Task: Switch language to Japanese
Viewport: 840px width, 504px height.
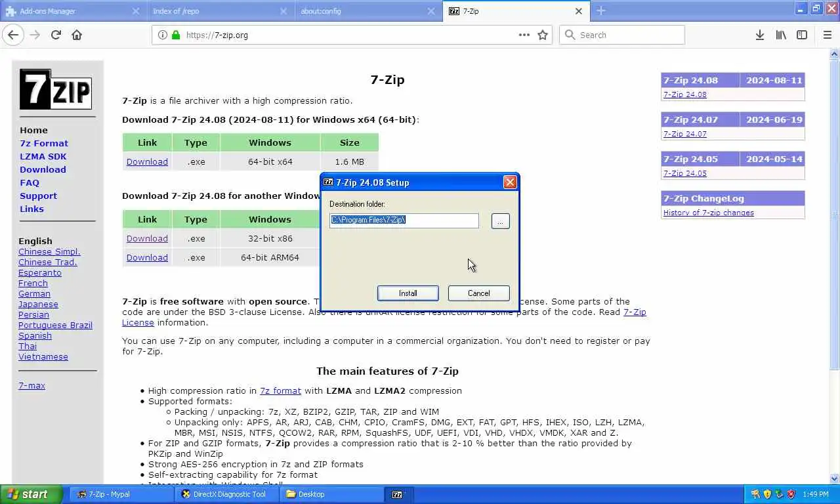Action: (38, 304)
